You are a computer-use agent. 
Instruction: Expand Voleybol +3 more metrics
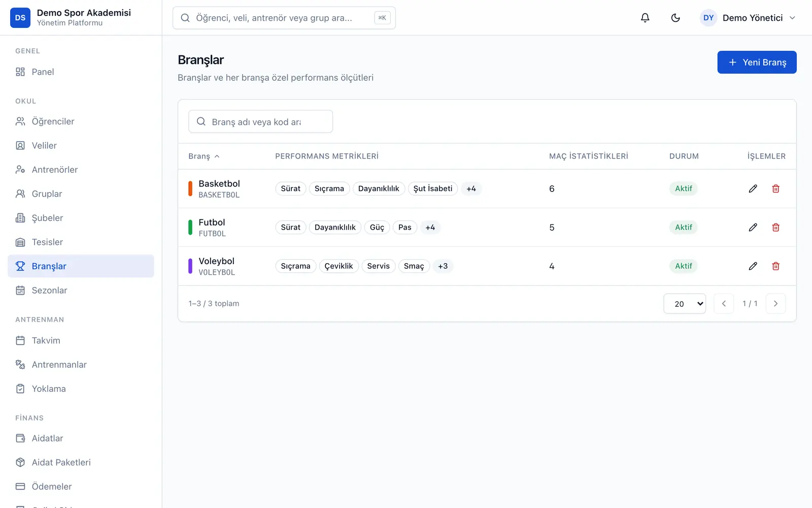tap(443, 266)
